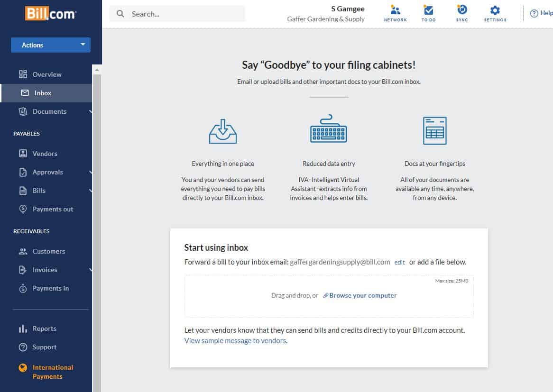Click inbox email gaffergardeningsupply@bill.com

point(340,262)
